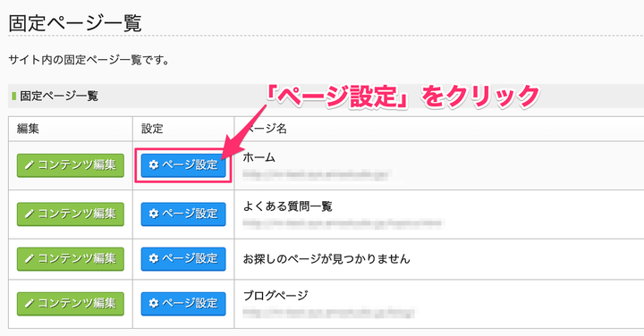
Task: Click gear icon for よくある質問一覧 row
Action: 154,214
